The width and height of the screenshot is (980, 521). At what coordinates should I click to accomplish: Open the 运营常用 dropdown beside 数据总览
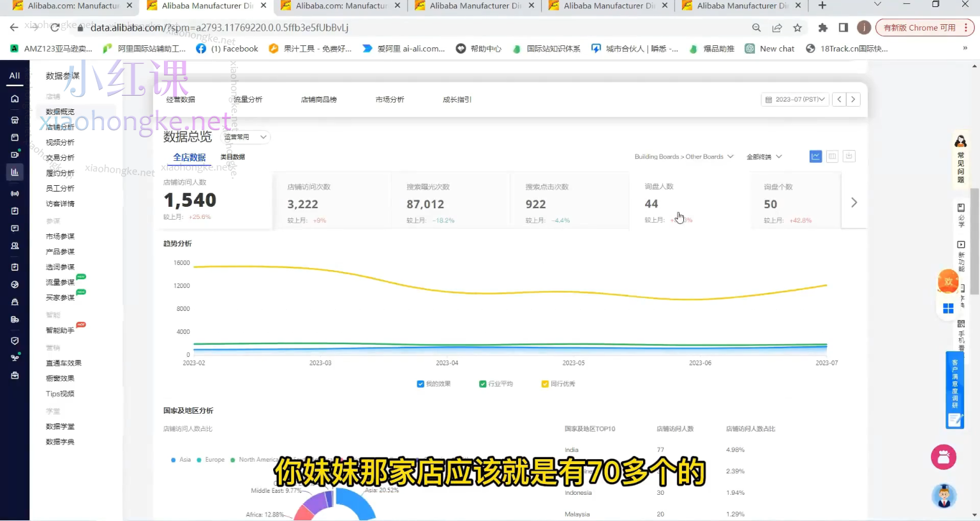(x=244, y=137)
